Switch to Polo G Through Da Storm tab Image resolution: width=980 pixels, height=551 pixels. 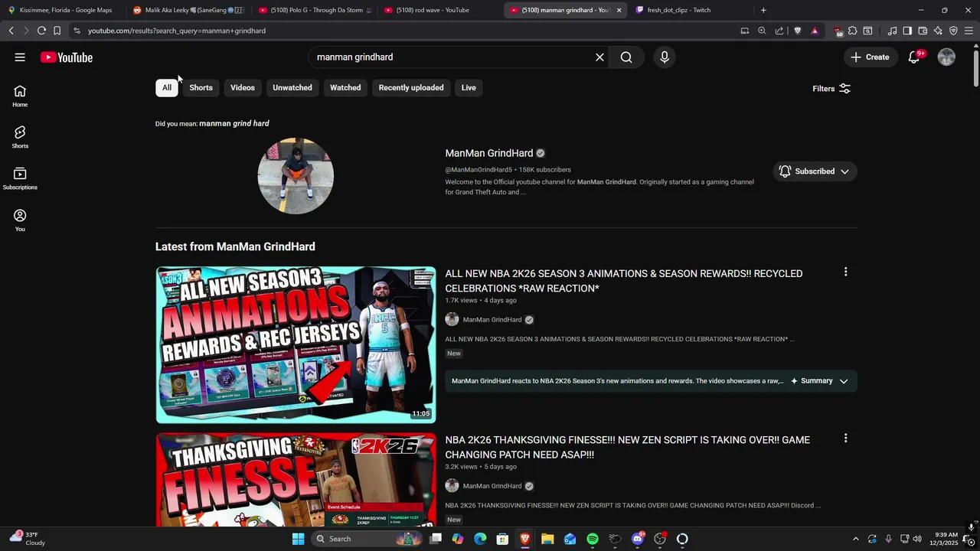tap(315, 10)
